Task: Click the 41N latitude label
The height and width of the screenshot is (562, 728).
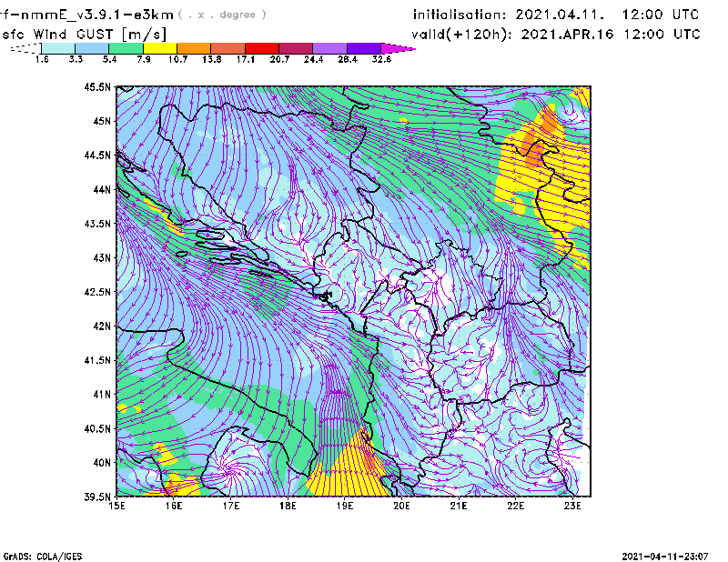Action: pyautogui.click(x=102, y=395)
